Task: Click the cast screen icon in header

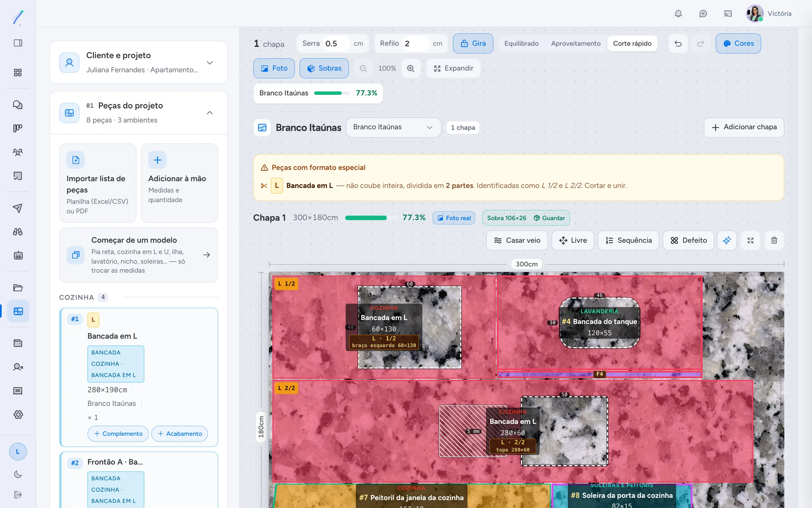Action: [727, 14]
